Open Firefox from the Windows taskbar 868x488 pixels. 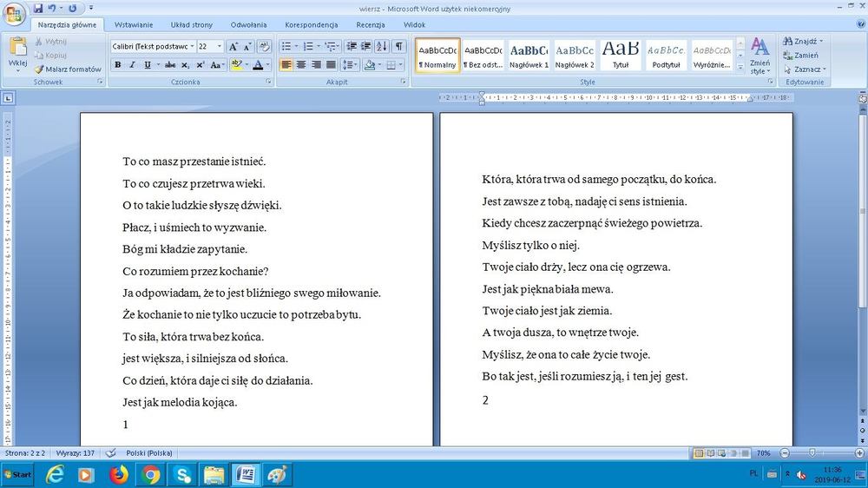pyautogui.click(x=119, y=475)
